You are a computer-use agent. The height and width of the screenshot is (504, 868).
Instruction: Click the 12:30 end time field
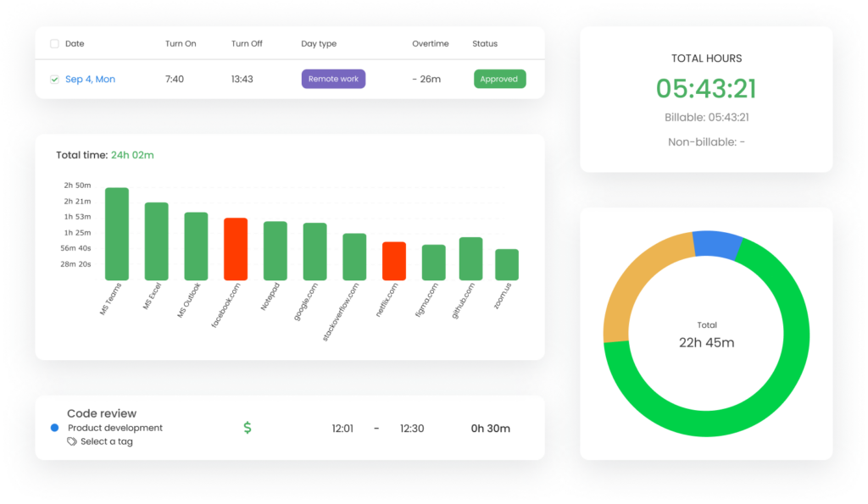[x=412, y=428]
